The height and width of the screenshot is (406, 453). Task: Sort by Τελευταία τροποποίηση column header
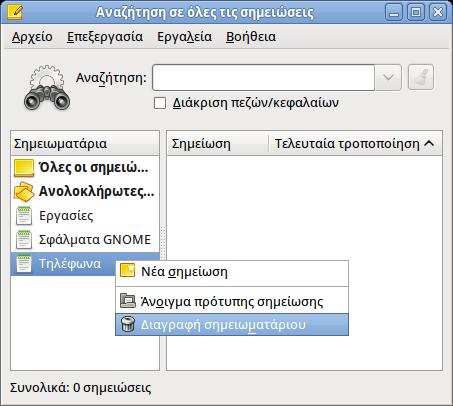355,144
